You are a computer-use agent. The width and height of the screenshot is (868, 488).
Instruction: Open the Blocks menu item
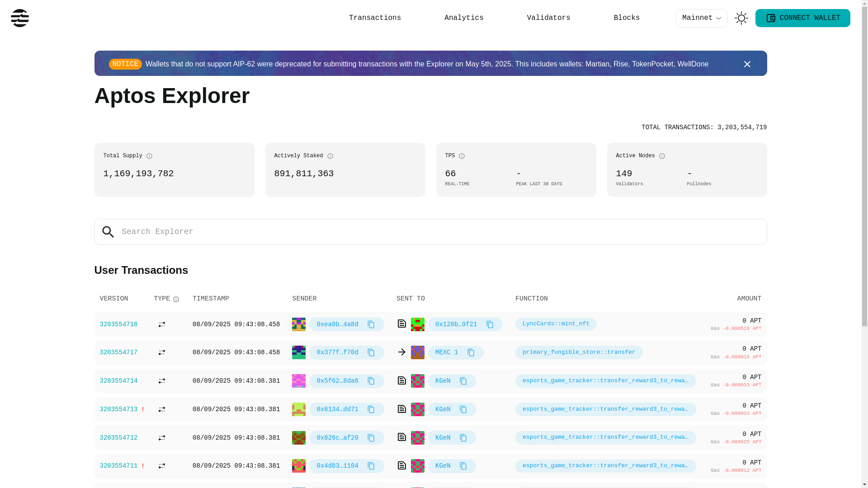click(x=627, y=18)
